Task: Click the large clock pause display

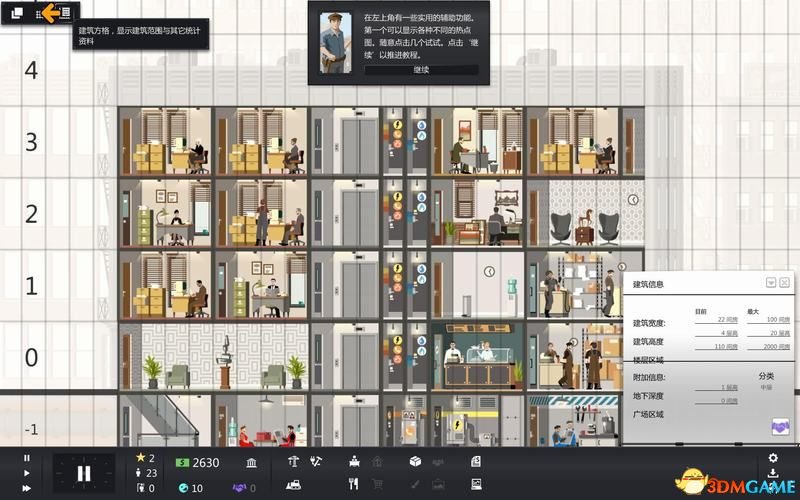Action: [84, 473]
